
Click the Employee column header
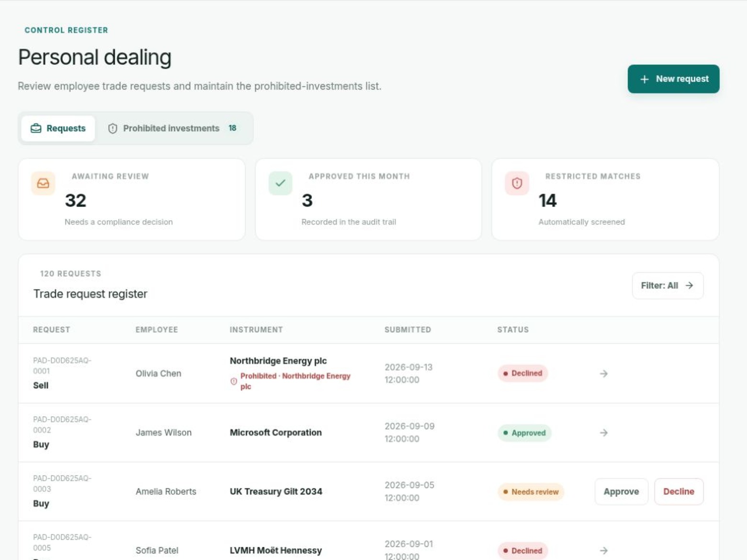[157, 330]
